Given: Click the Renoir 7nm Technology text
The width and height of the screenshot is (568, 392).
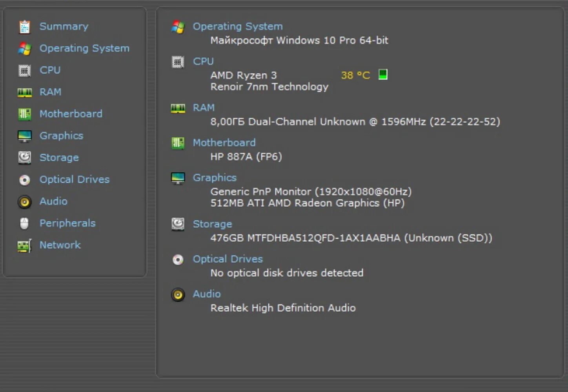Looking at the screenshot, I should click(x=269, y=87).
